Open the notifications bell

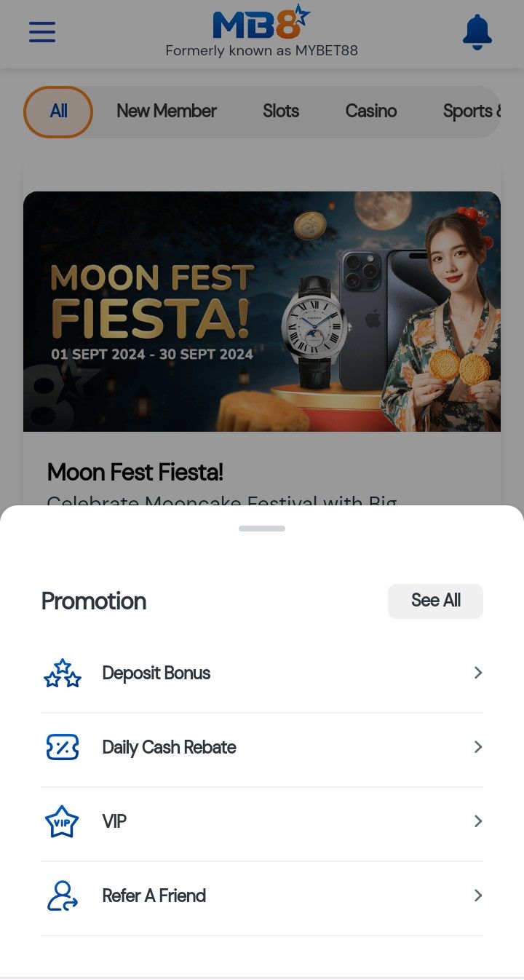point(477,32)
